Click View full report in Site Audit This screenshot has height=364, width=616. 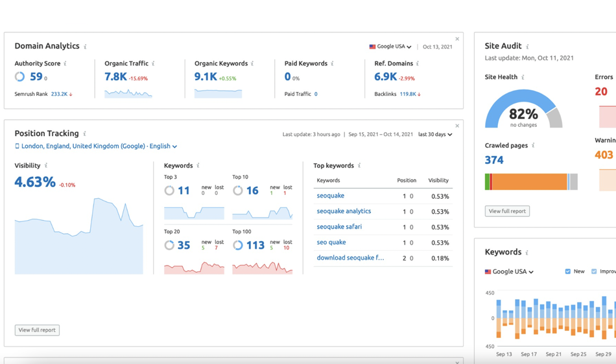(x=507, y=211)
